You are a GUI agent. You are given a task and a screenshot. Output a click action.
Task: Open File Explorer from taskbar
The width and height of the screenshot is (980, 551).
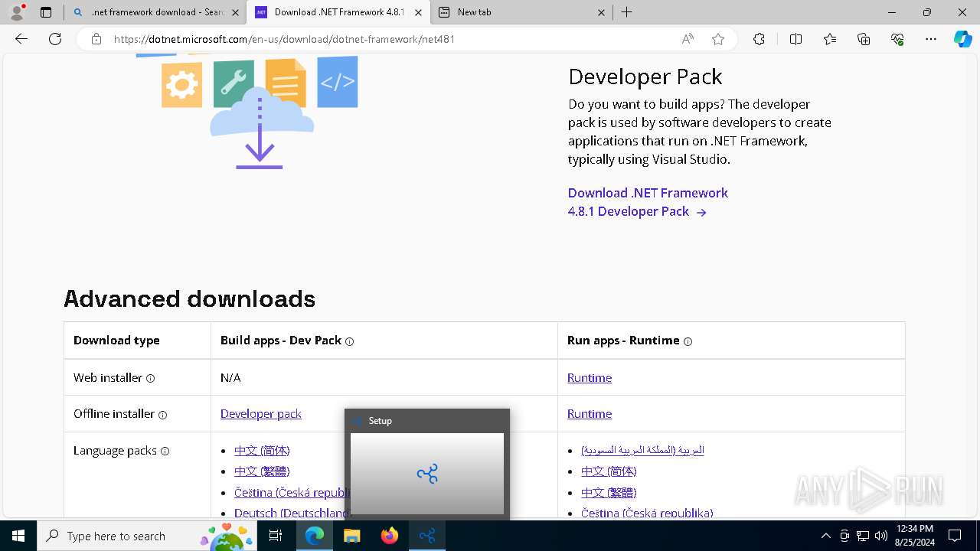coord(351,536)
